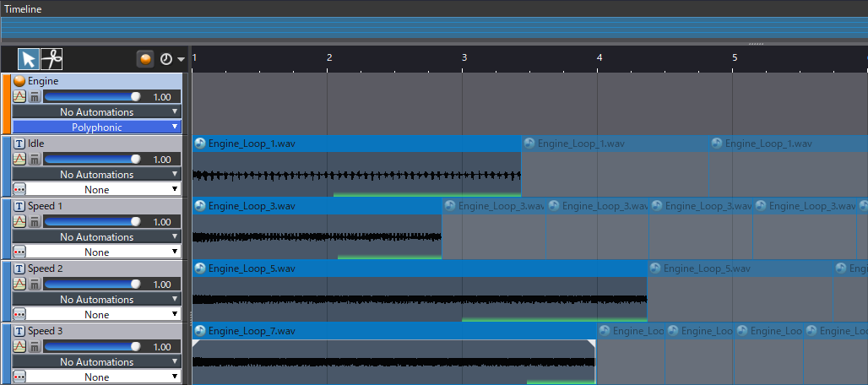Toggle the Speed 3 automation graph icon

[19, 347]
